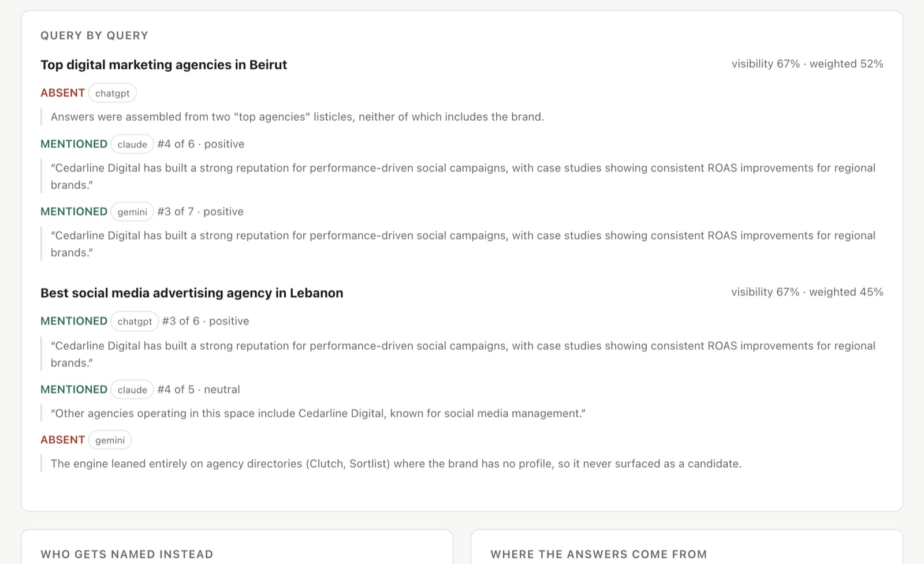924x564 pixels.
Task: Click the chatgpt tag next to ABSENT under Beirut query
Action: (x=113, y=93)
